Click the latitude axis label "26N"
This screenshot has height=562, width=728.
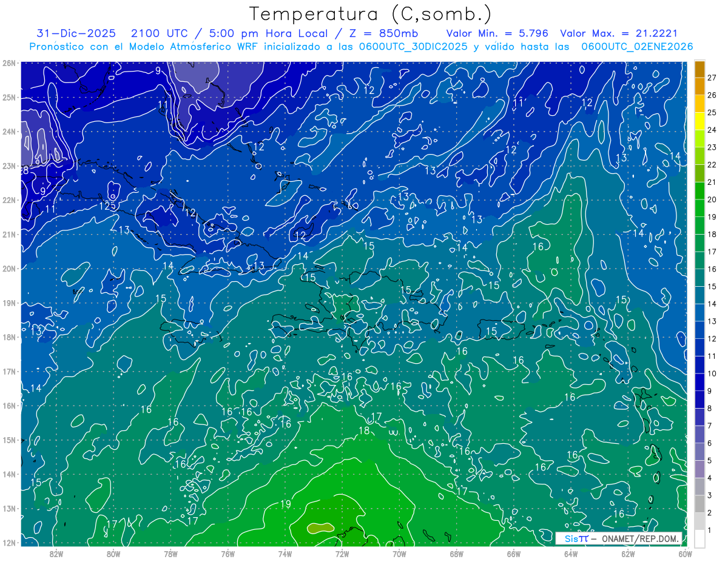click(8, 63)
